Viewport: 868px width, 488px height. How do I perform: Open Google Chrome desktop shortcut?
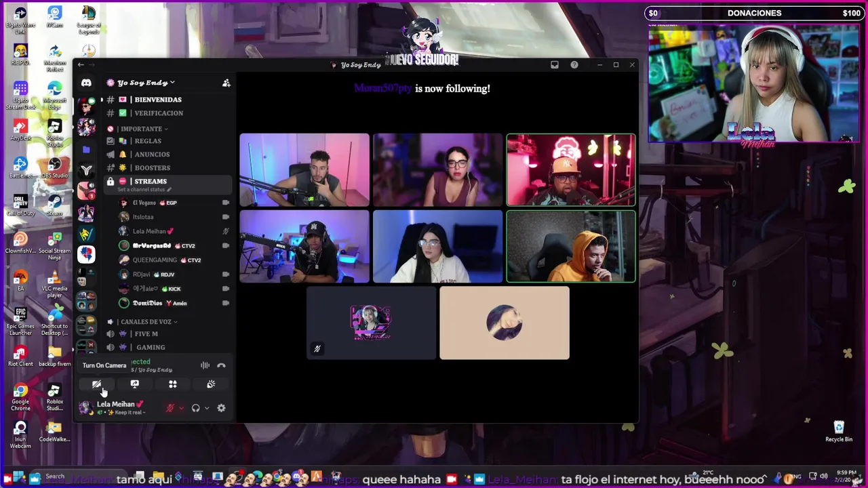point(20,398)
